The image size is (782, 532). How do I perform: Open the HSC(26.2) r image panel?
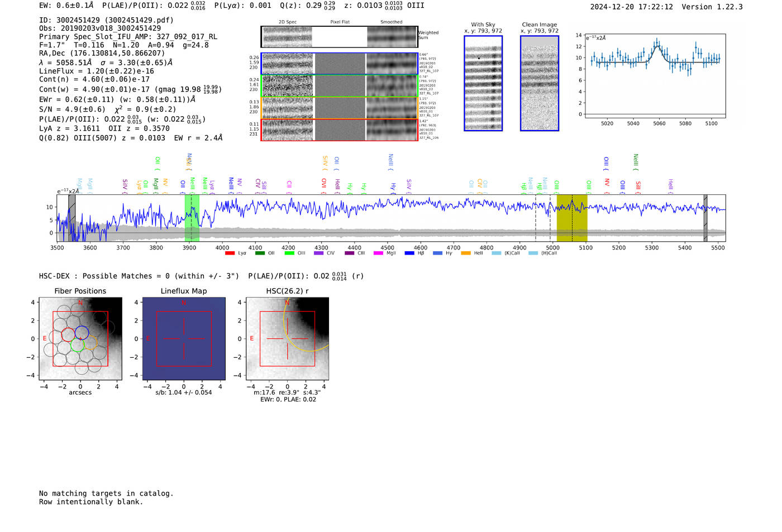coord(288,338)
